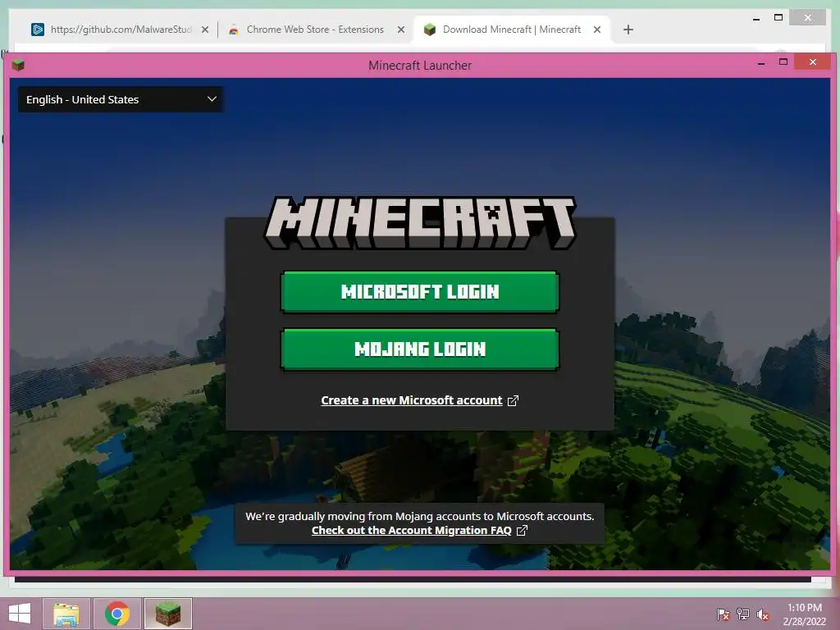Viewport: 840px width, 630px height.
Task: Maximize the Minecraft Launcher window
Action: tap(783, 62)
